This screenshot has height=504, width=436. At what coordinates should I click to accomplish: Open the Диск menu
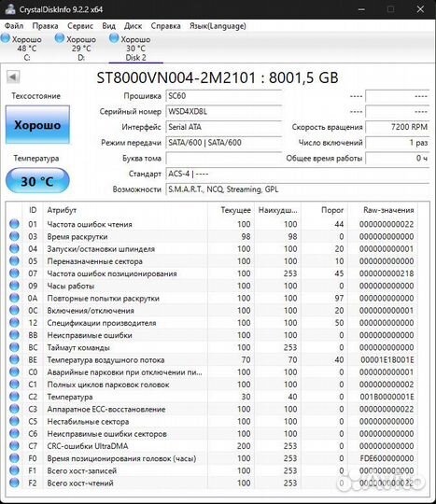point(133,26)
